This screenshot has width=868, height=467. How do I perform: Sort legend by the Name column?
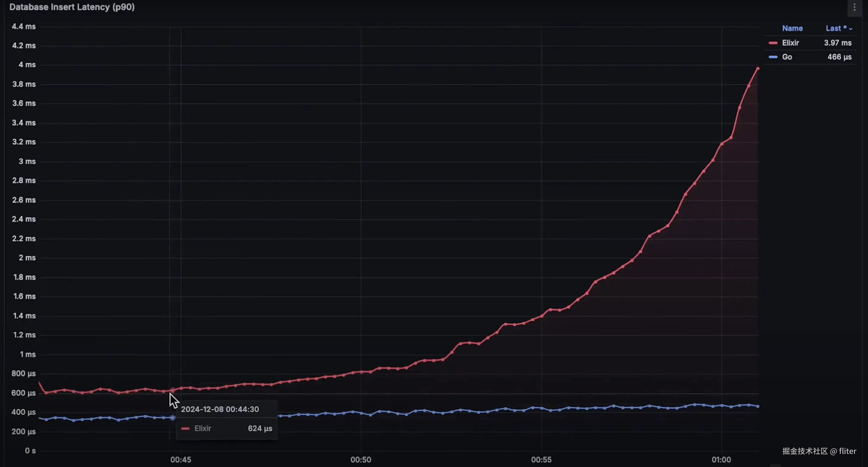(792, 28)
